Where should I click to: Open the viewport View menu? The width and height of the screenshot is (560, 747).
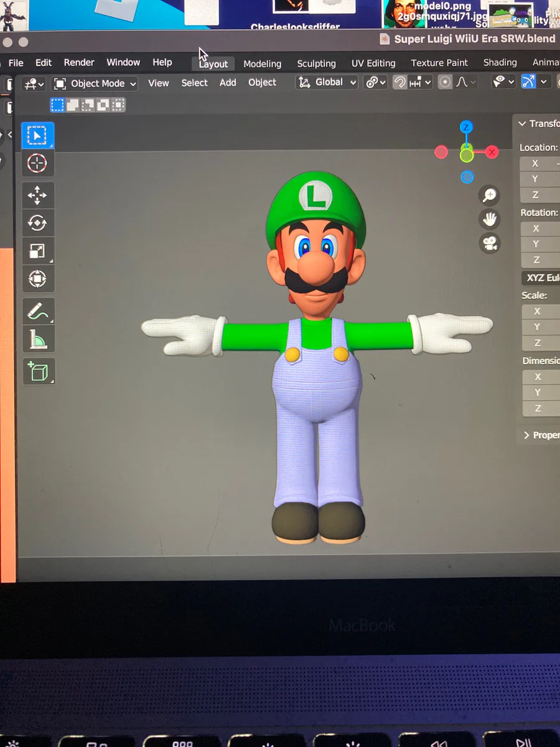159,83
